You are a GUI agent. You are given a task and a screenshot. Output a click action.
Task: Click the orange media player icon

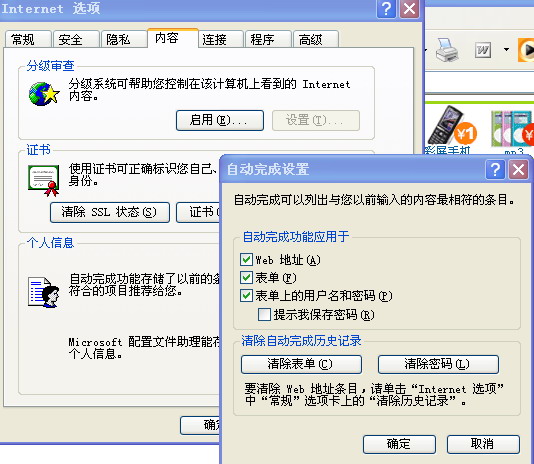526,50
